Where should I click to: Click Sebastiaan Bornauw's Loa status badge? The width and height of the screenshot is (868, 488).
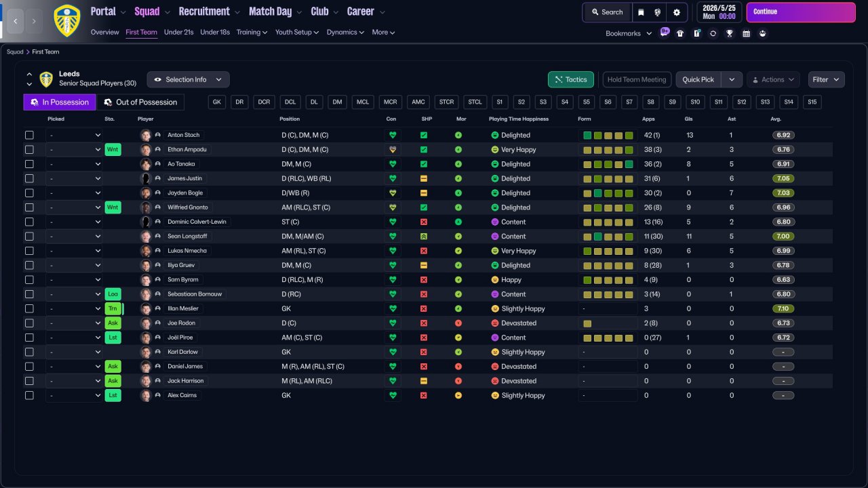[x=113, y=294]
